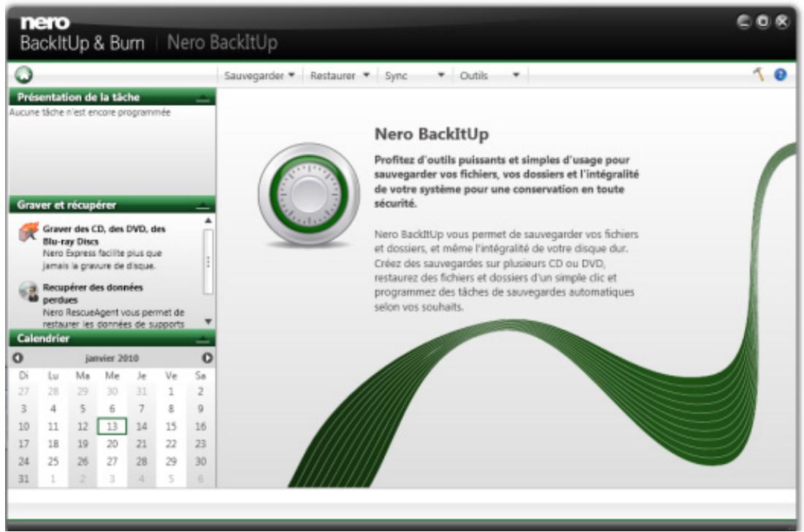Minimize the Nero BackItUp window
This screenshot has width=804, height=532.
click(x=744, y=21)
